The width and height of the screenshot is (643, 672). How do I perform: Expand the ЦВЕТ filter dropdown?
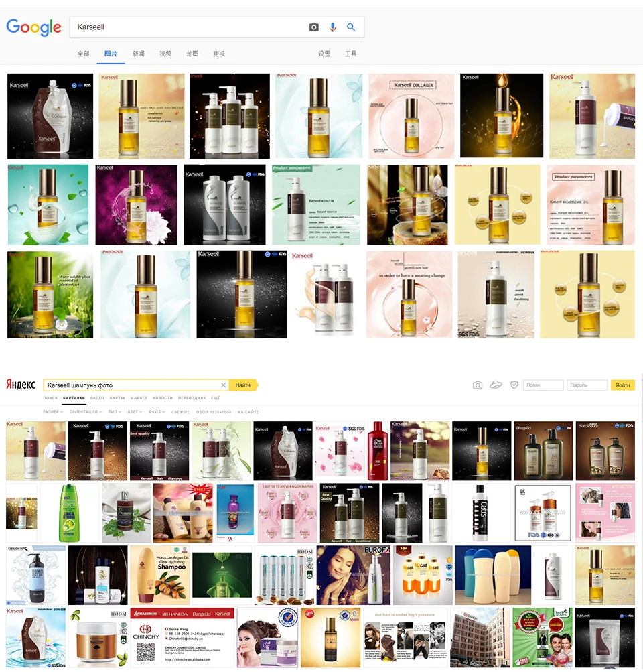click(x=135, y=412)
